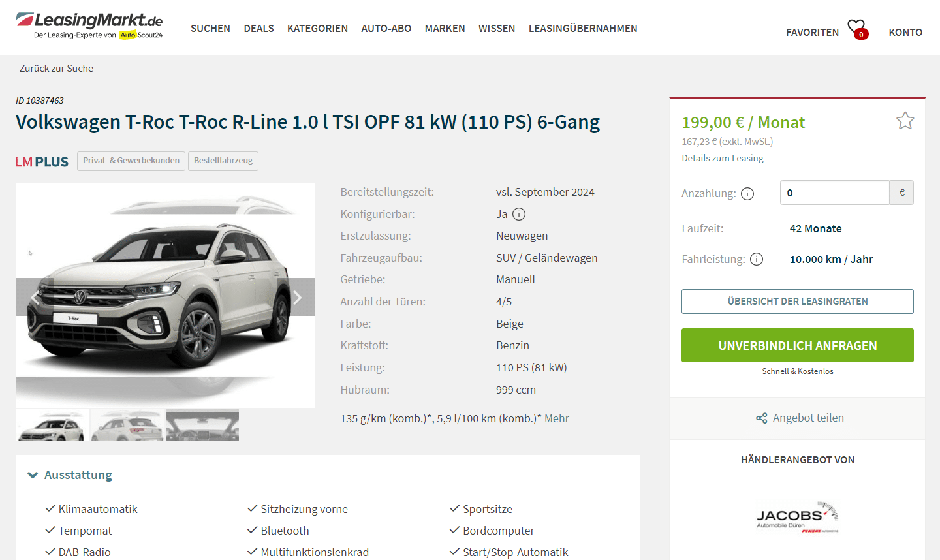The image size is (940, 560).
Task: Focus the Anzahlung amount input field
Action: coord(835,193)
